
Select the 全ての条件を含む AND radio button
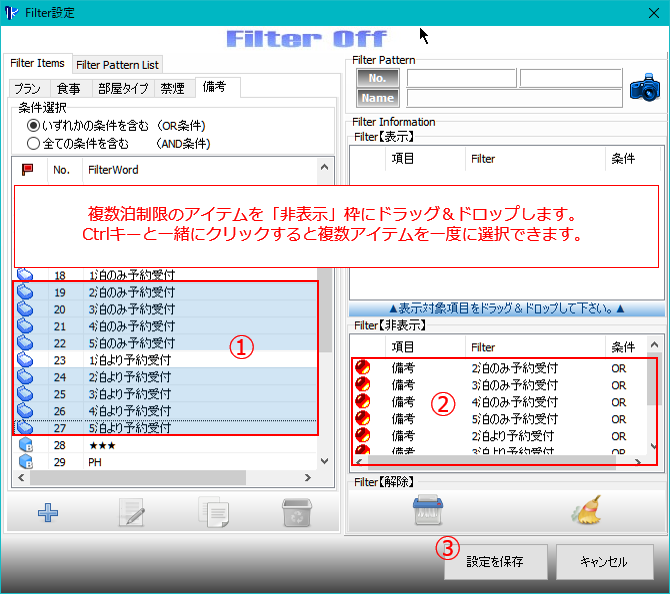coord(34,143)
